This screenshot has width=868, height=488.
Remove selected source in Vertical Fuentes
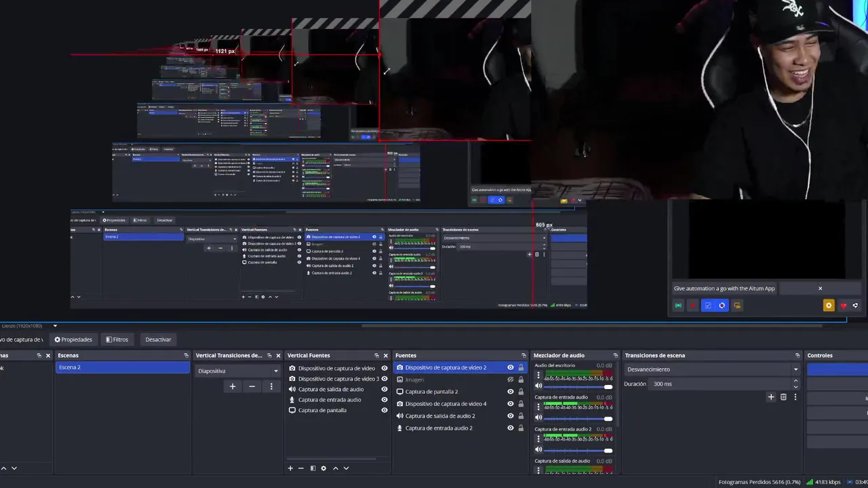coord(301,468)
